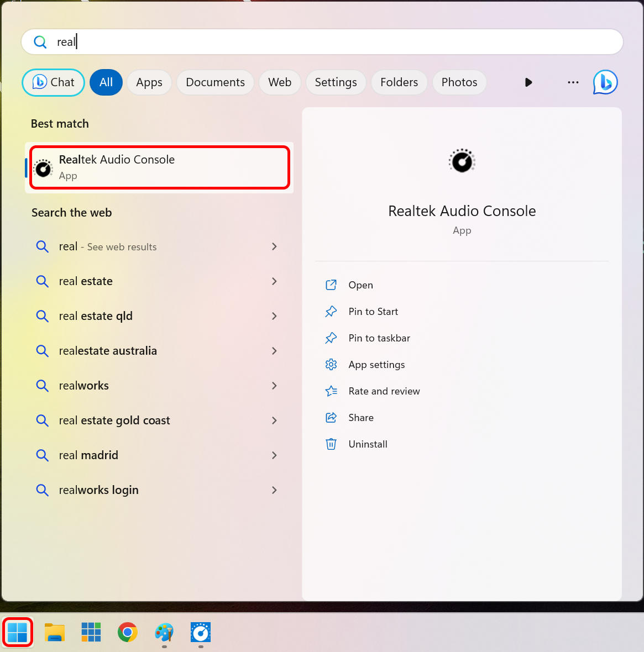Click the Pin to taskbar pin icon
The height and width of the screenshot is (652, 644).
331,338
